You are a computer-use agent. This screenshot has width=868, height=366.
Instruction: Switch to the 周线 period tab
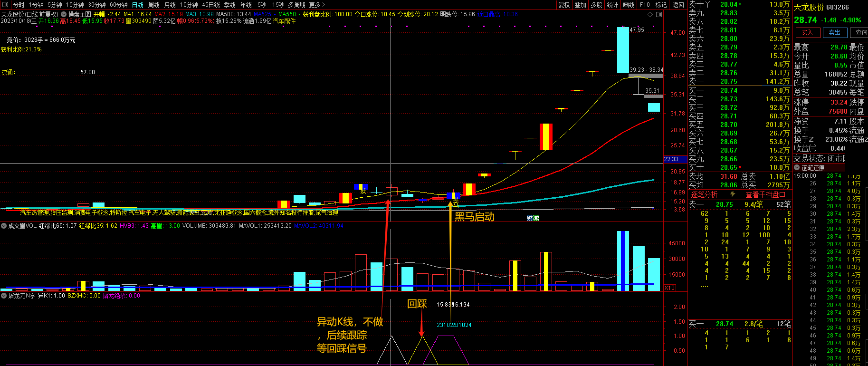[x=154, y=5]
